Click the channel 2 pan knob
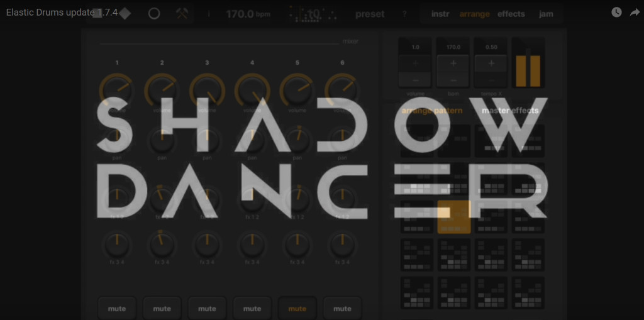This screenshot has width=644, height=320. click(162, 140)
